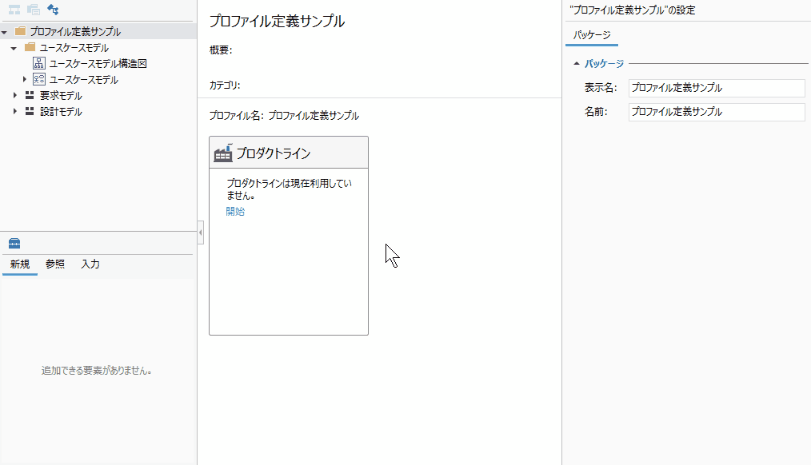The width and height of the screenshot is (811, 465).
Task: Open the ユースケースモデル構造図 diagram icon
Action: click(39, 63)
